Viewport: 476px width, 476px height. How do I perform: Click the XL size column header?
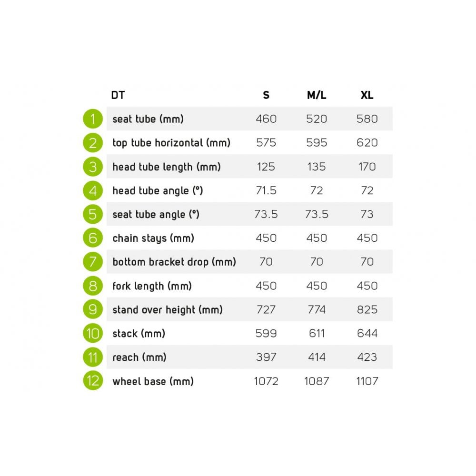367,95
